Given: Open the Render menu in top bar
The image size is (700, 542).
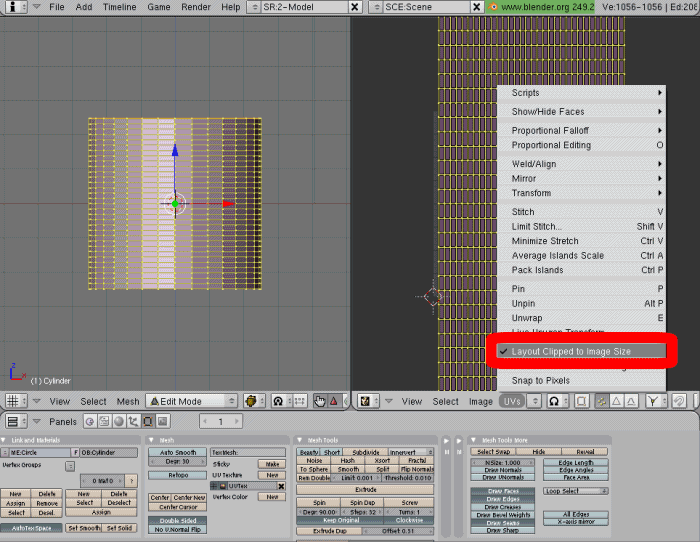Looking at the screenshot, I should point(196,6).
